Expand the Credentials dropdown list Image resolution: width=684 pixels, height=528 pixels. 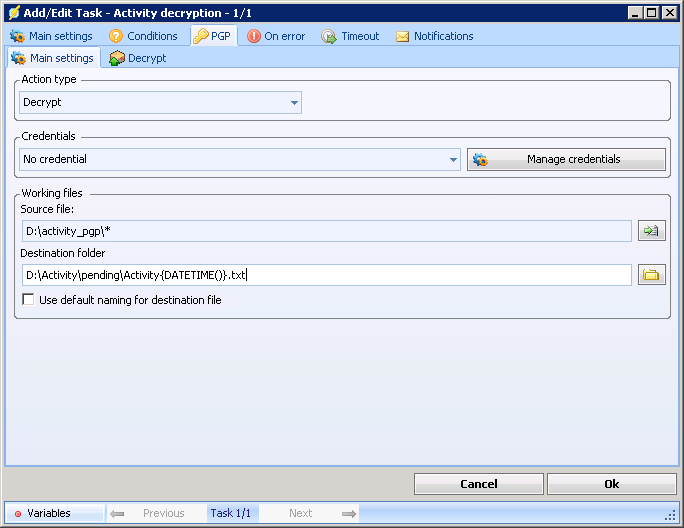pyautogui.click(x=453, y=159)
